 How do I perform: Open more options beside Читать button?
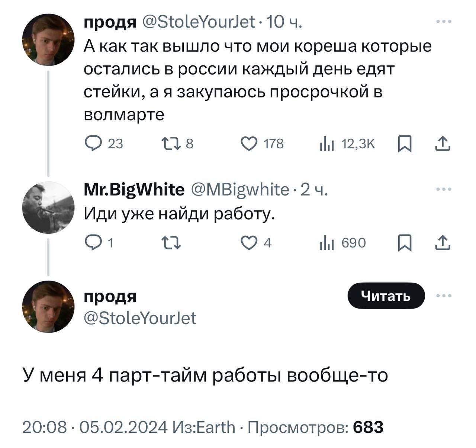[x=444, y=296]
